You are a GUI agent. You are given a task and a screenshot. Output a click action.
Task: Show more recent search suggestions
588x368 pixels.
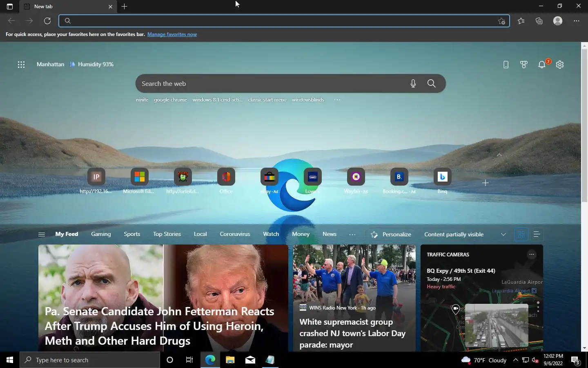tap(337, 100)
